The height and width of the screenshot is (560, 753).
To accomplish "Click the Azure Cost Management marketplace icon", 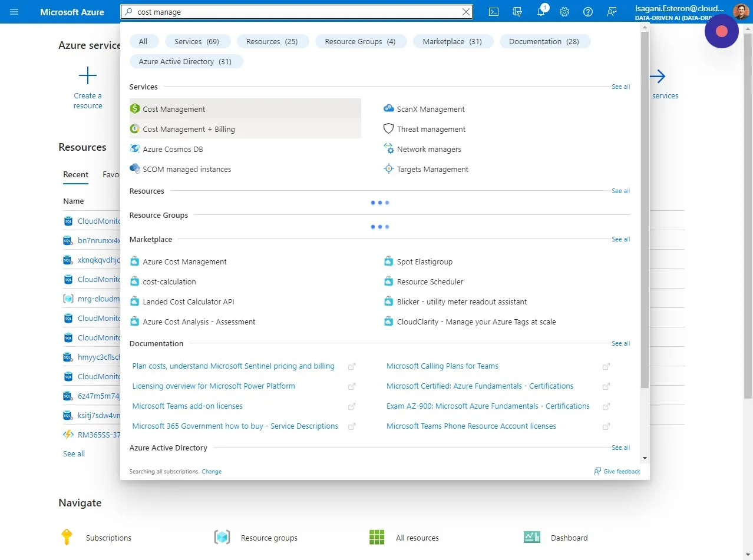I will click(x=135, y=261).
